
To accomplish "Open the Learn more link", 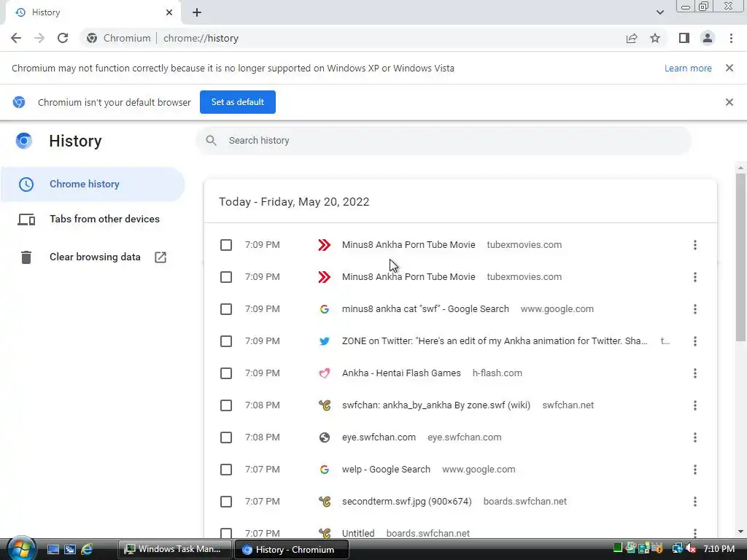I will (688, 68).
